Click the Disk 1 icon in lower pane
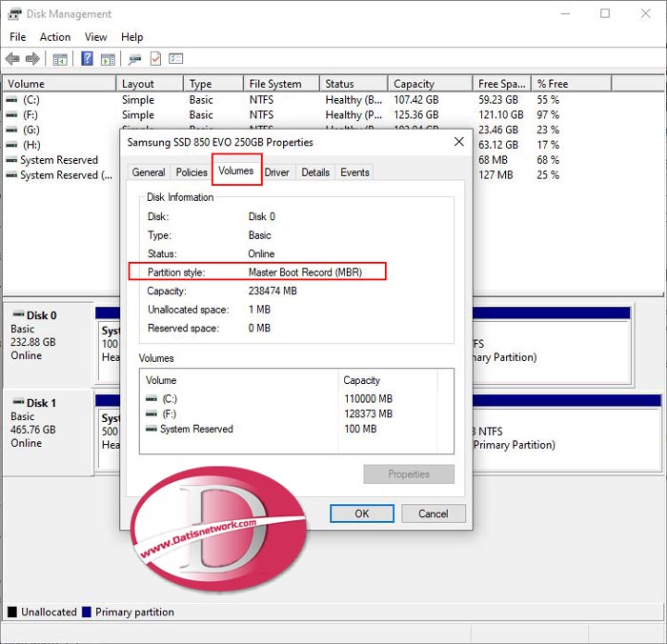Image resolution: width=667 pixels, height=644 pixels. tap(18, 402)
